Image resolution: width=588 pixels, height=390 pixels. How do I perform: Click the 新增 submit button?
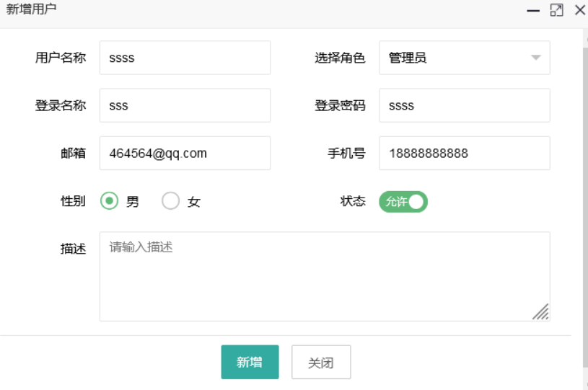[250, 362]
